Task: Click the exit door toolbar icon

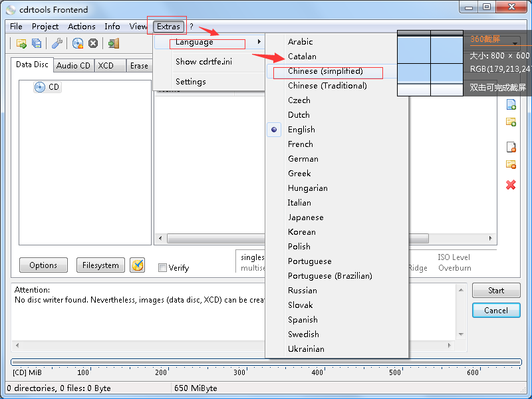Action: pos(114,43)
